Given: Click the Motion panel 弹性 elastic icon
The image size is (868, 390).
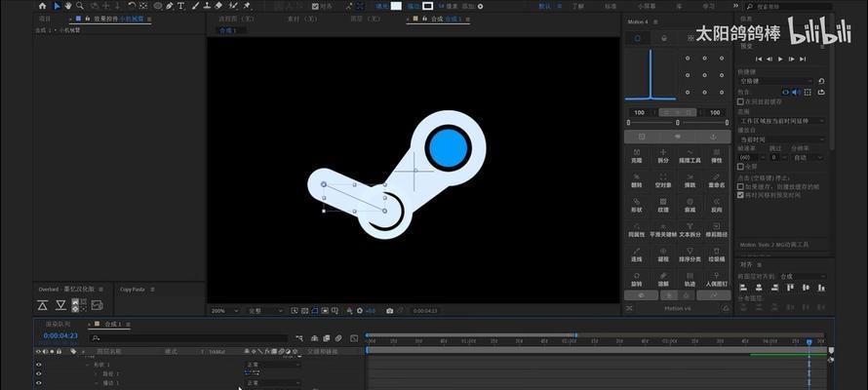Looking at the screenshot, I should [716, 152].
